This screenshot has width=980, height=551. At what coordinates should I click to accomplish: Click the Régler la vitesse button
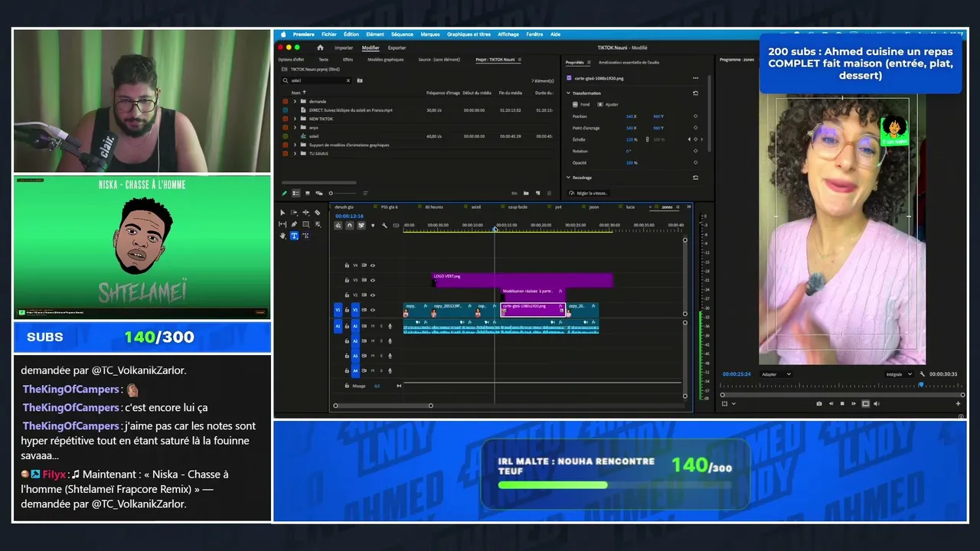tap(588, 193)
